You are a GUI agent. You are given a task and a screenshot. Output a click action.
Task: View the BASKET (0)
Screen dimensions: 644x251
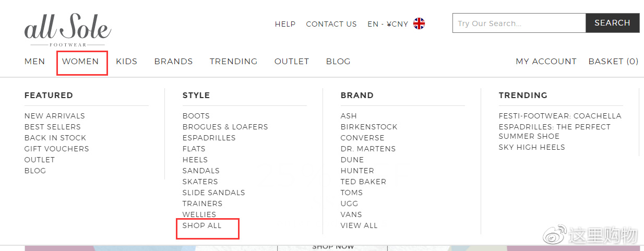pos(613,62)
